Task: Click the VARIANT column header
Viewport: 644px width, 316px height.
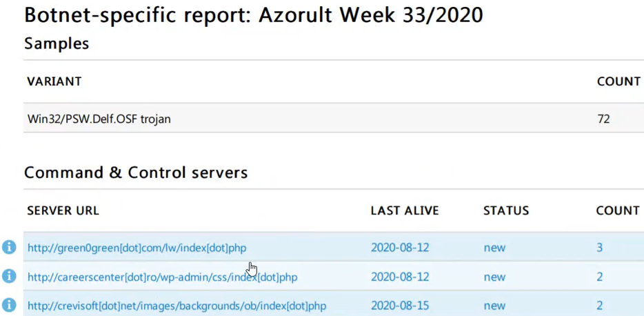Action: click(x=54, y=81)
